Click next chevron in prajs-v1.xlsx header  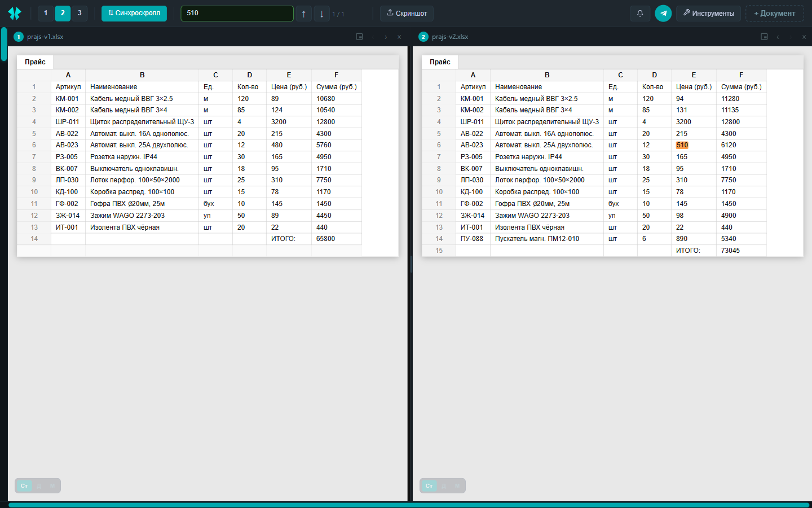386,37
